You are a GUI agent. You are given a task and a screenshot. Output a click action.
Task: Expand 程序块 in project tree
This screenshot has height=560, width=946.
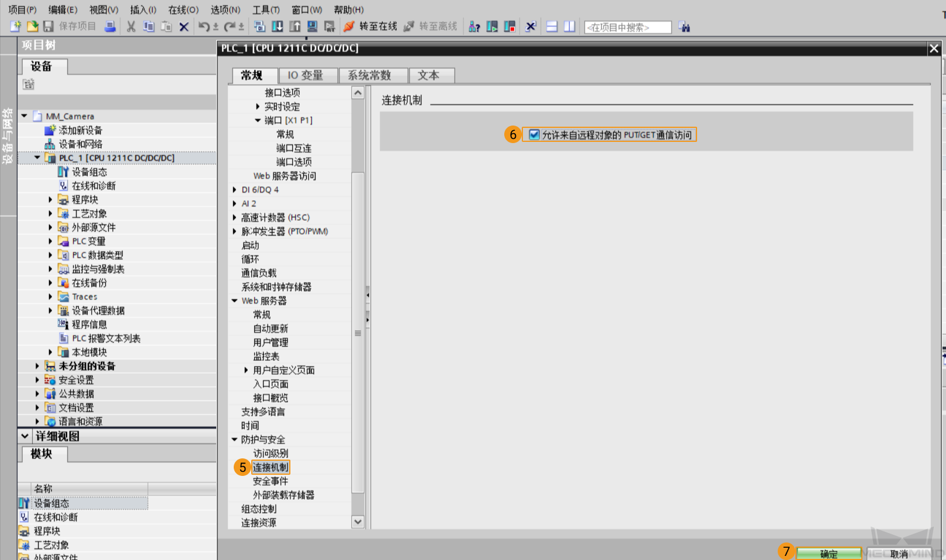pos(50,200)
